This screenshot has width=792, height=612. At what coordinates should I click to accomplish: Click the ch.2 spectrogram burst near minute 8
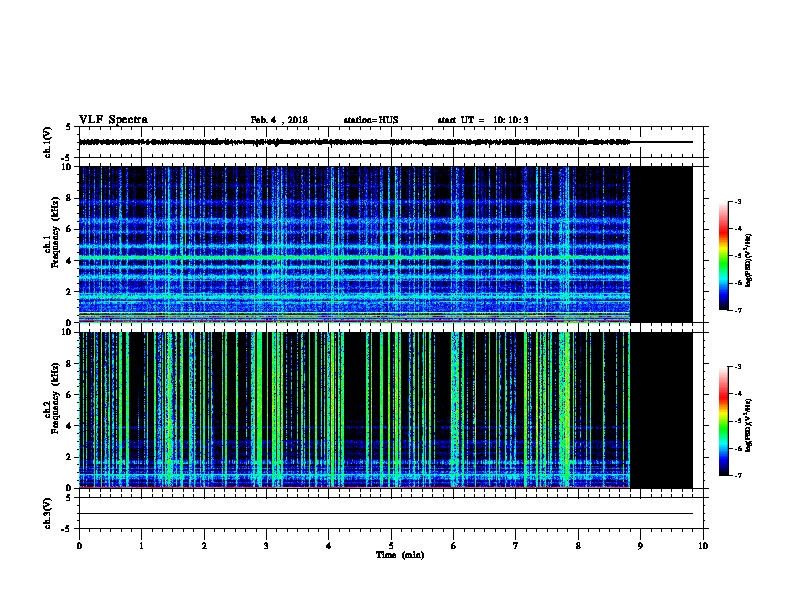coord(565,410)
